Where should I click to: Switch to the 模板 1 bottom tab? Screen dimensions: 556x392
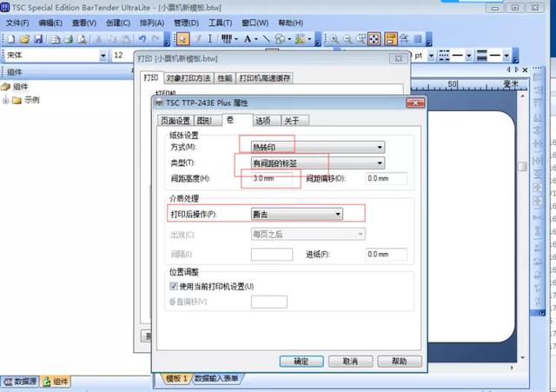pyautogui.click(x=175, y=378)
